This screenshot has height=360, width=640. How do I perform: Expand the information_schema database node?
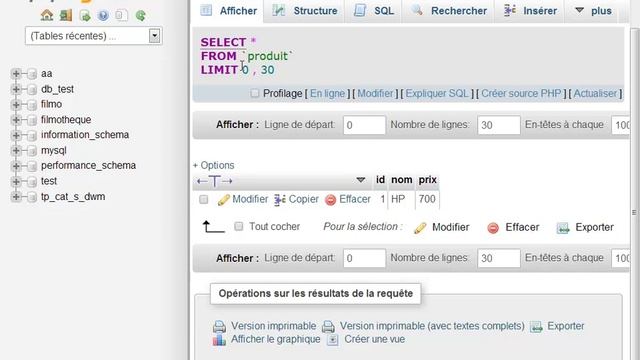pos(16,135)
